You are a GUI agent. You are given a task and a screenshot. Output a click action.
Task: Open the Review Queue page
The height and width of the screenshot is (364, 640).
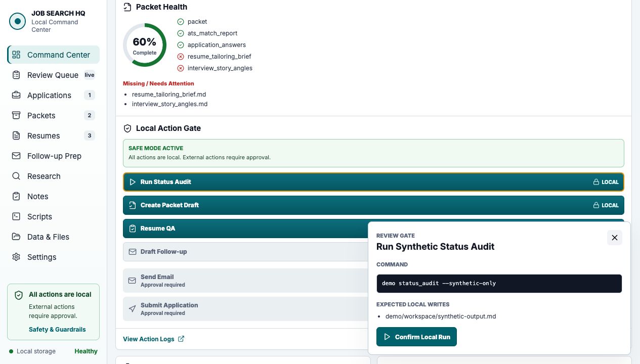pos(54,75)
